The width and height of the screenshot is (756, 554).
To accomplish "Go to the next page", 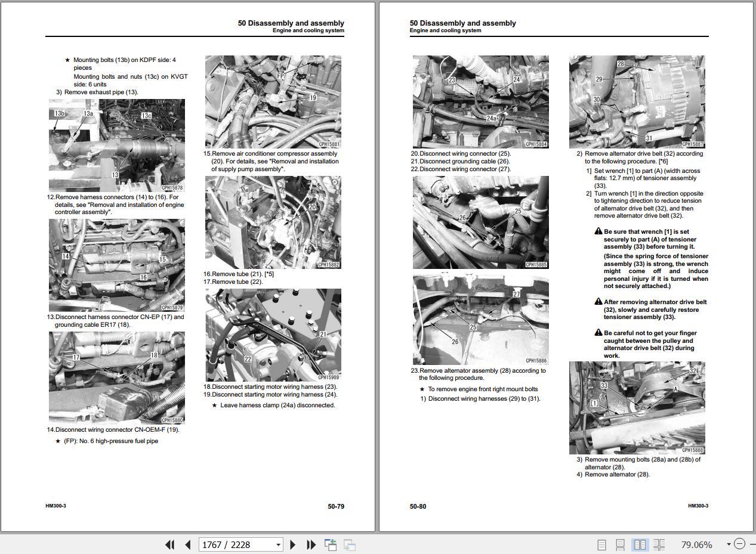I will pos(293,544).
